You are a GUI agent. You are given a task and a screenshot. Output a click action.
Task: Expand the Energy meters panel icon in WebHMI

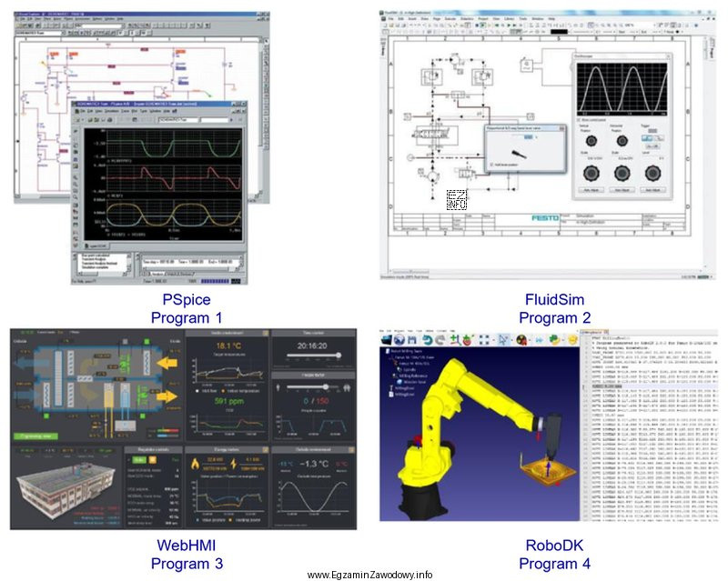[266, 450]
